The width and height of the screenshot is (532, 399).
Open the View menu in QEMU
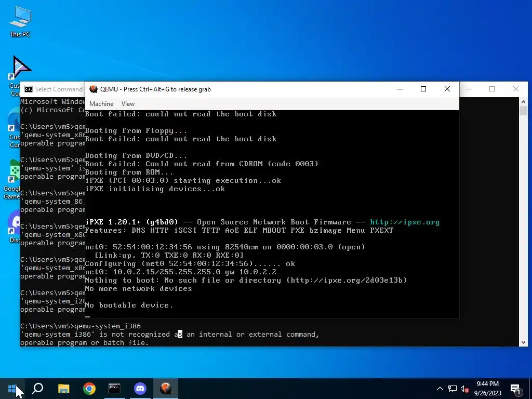pos(128,104)
